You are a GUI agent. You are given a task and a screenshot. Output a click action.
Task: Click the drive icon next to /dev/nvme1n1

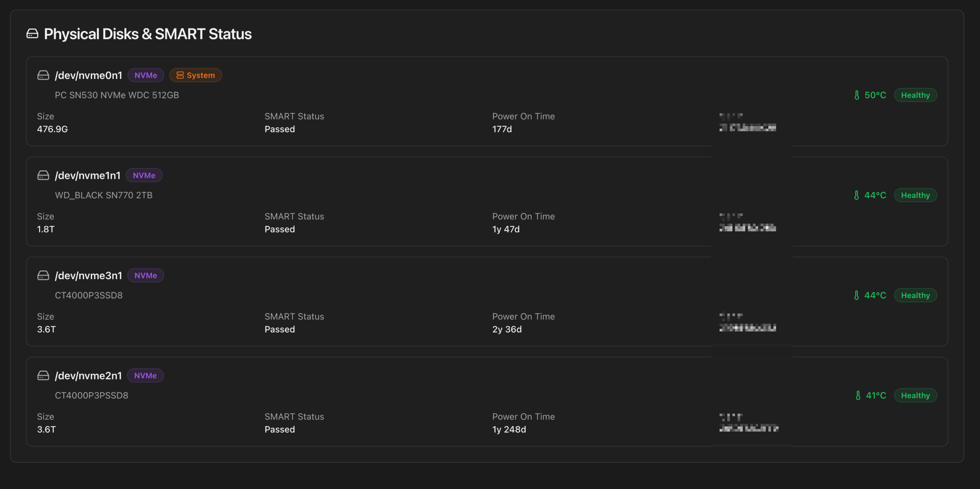click(x=43, y=175)
